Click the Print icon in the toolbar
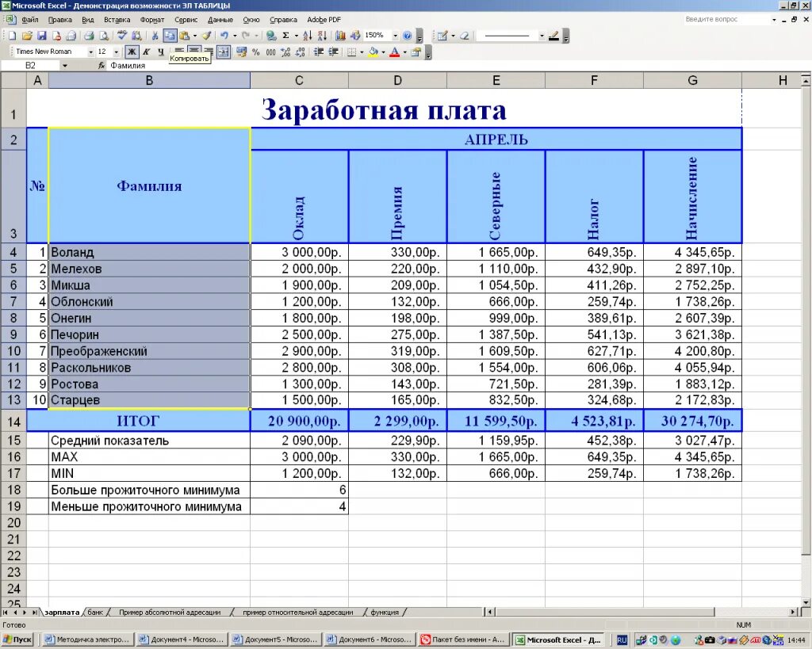The height and width of the screenshot is (649, 812). click(89, 36)
